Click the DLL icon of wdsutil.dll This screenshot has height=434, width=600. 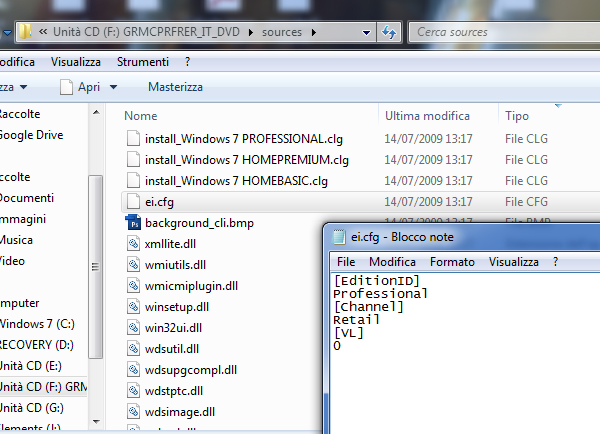click(133, 349)
